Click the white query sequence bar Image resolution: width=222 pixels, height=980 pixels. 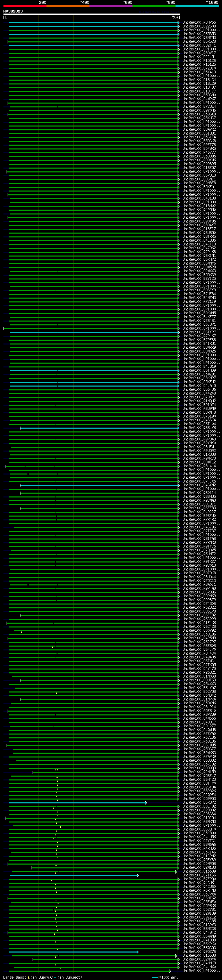(92, 14)
